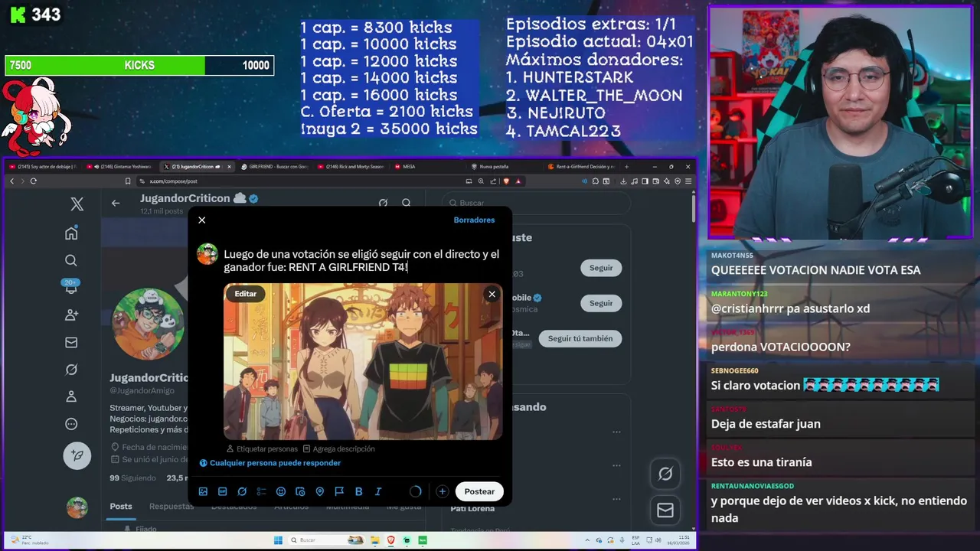
Task: Open the X logo home link
Action: (77, 204)
